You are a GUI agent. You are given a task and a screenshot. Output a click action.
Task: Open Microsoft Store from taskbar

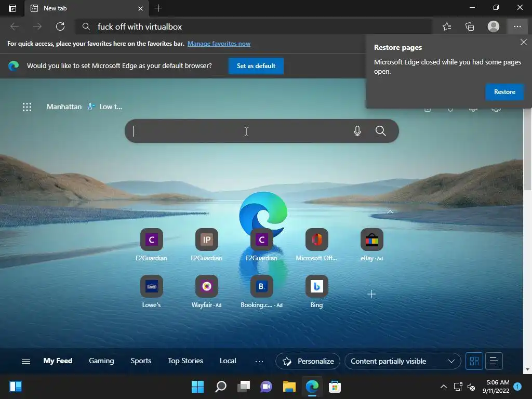coord(335,387)
